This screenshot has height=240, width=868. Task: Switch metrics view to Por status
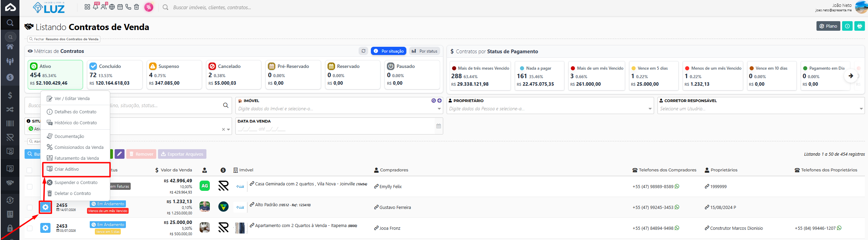[x=425, y=51]
